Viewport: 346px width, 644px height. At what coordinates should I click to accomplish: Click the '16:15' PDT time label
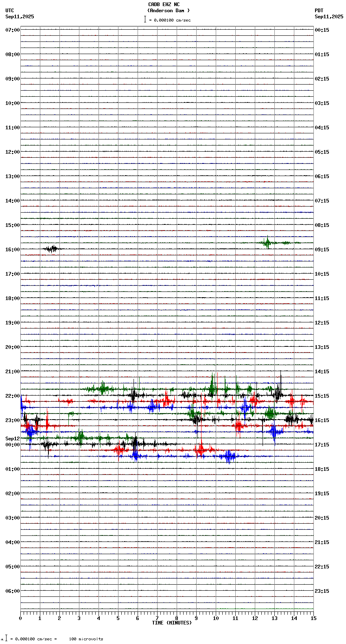click(322, 420)
